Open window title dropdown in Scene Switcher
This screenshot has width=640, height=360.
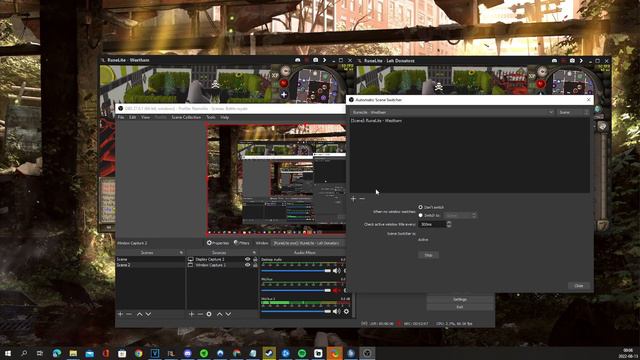click(x=452, y=112)
